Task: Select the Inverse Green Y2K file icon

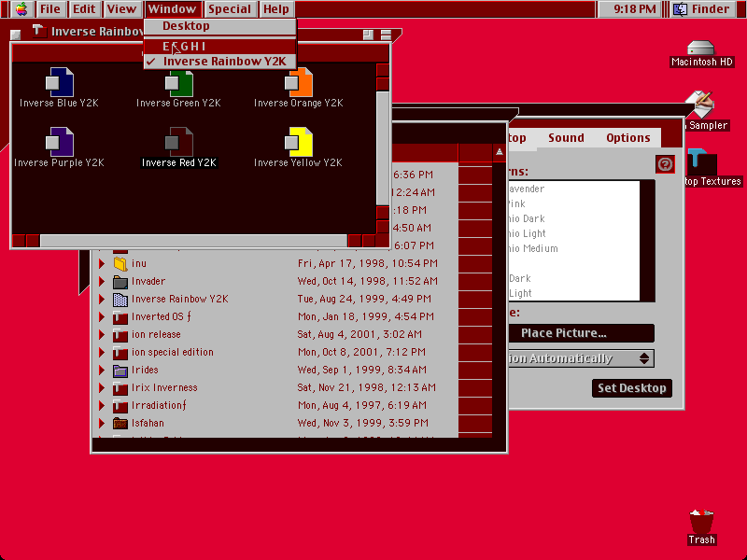Action: (x=179, y=83)
